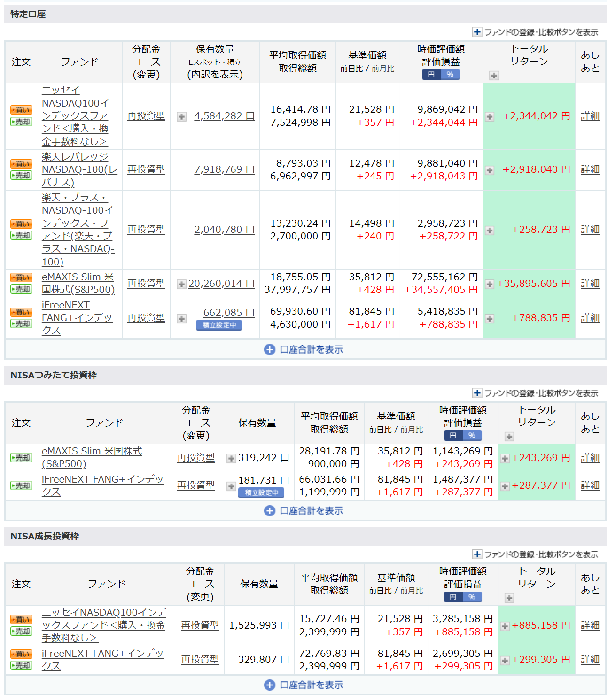Click the plus icon under トータルリターン header in 特定口座

pyautogui.click(x=494, y=76)
